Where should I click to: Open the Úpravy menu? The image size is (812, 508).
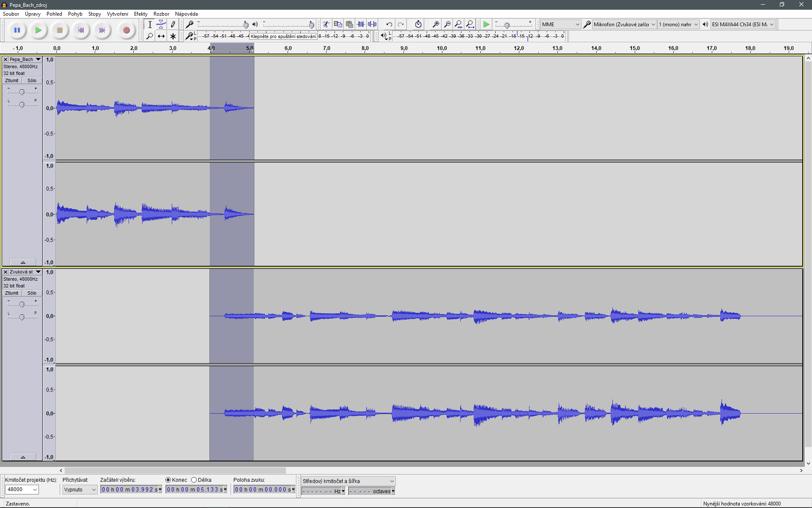(x=33, y=14)
